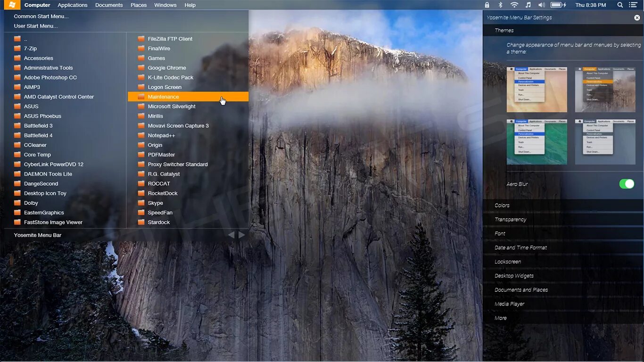Click the AIMP3 folder icon
The width and height of the screenshot is (644, 362).
[x=17, y=87]
